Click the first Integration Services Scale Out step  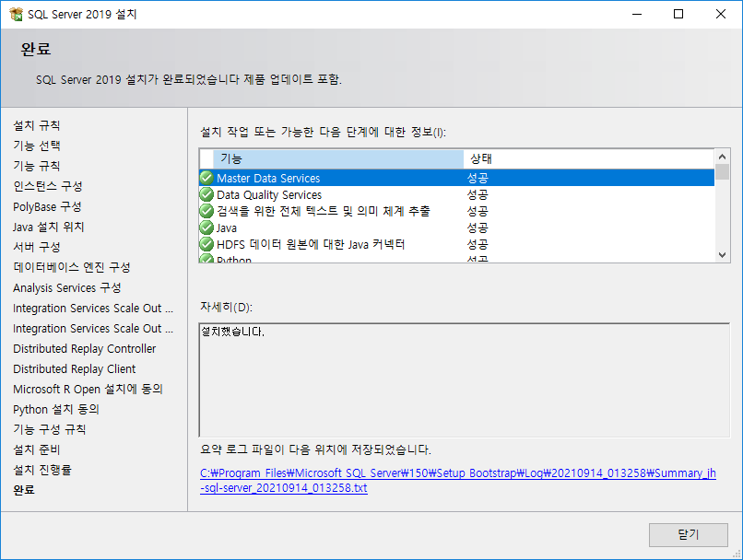[93, 309]
